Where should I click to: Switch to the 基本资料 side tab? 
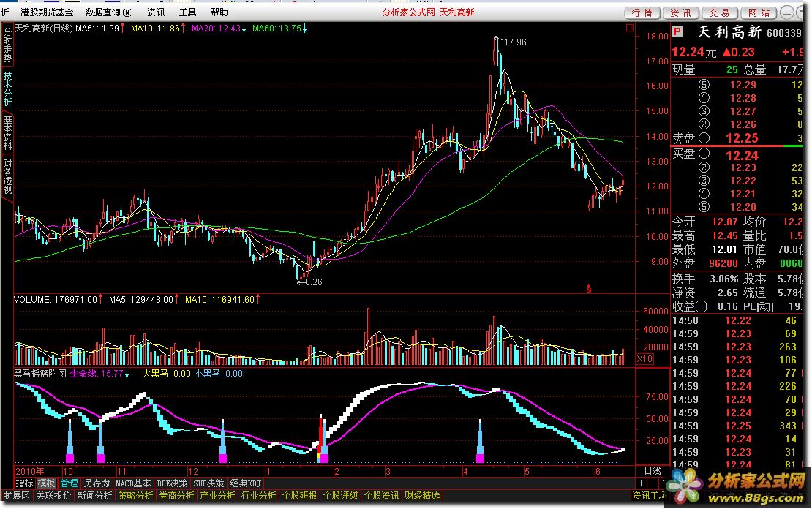coord(7,132)
